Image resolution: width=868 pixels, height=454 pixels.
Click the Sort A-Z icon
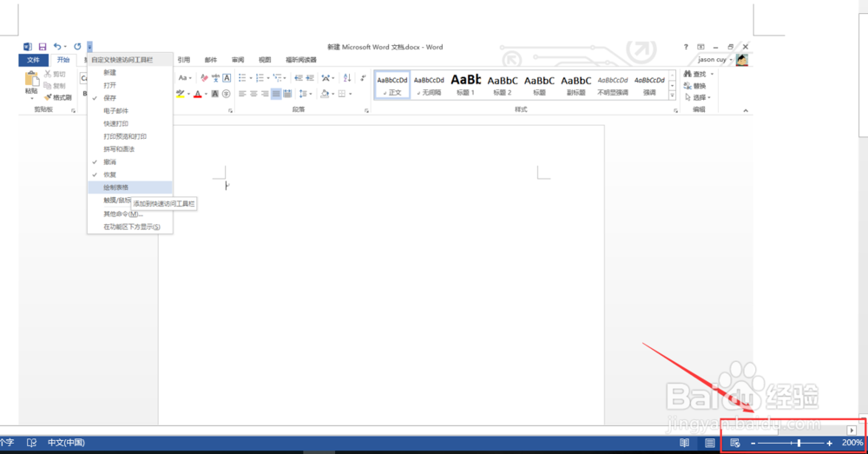[x=347, y=78]
